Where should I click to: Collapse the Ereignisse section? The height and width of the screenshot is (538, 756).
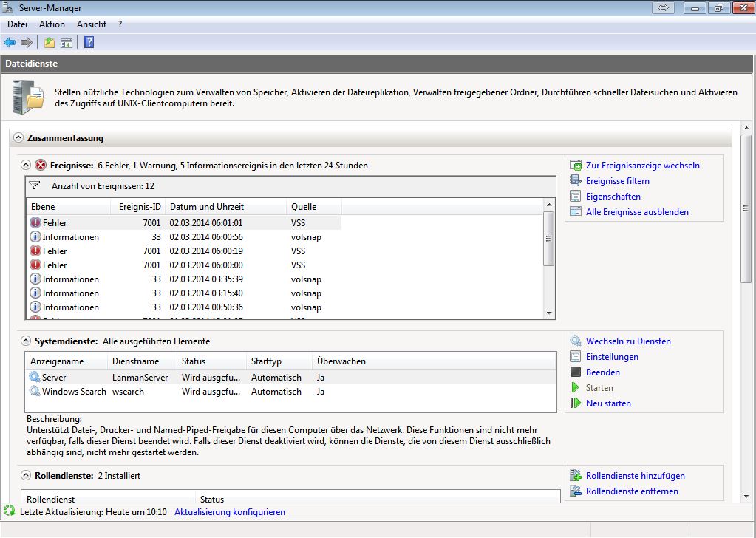coord(26,166)
